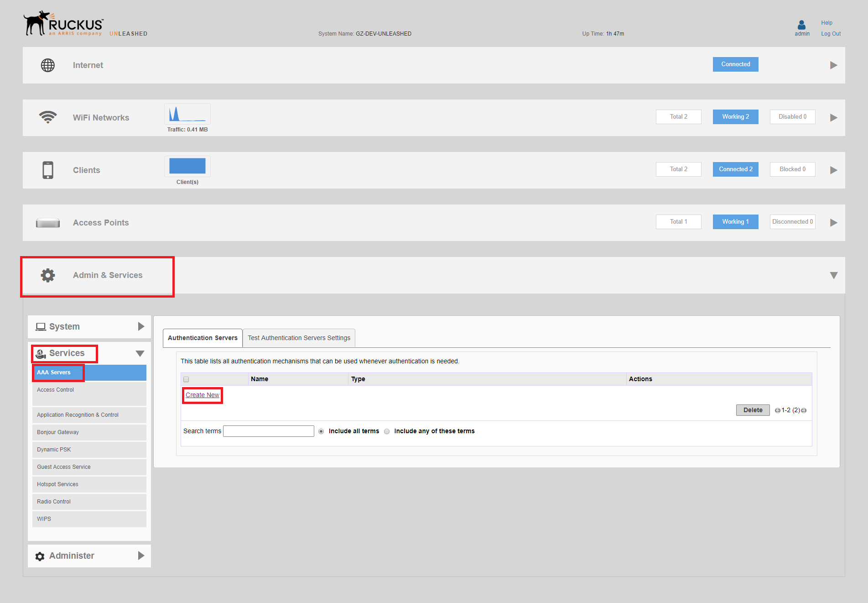The image size is (868, 603).
Task: Click Access Points Working 1 button
Action: 736,222
